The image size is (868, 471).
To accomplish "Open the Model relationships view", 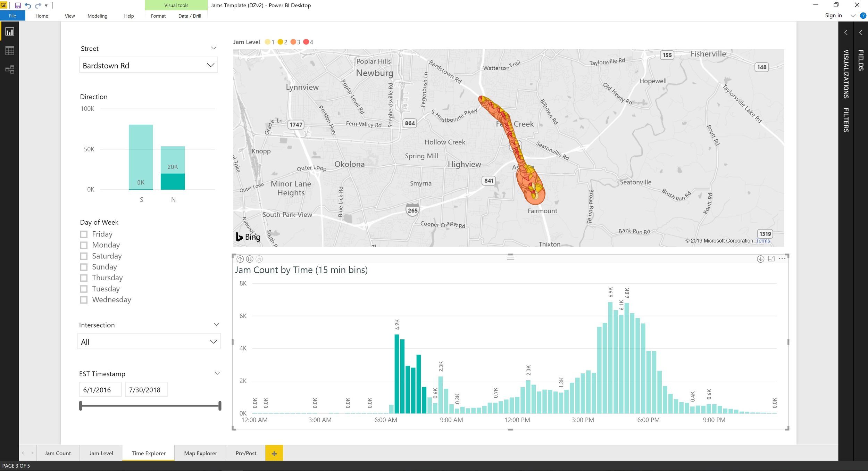I will 10,69.
